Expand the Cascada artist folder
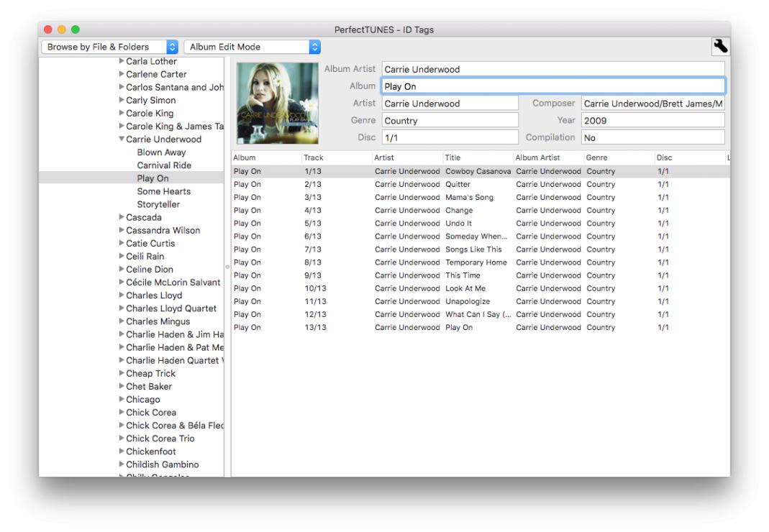Viewport: 769px width, 532px height. pyautogui.click(x=122, y=217)
